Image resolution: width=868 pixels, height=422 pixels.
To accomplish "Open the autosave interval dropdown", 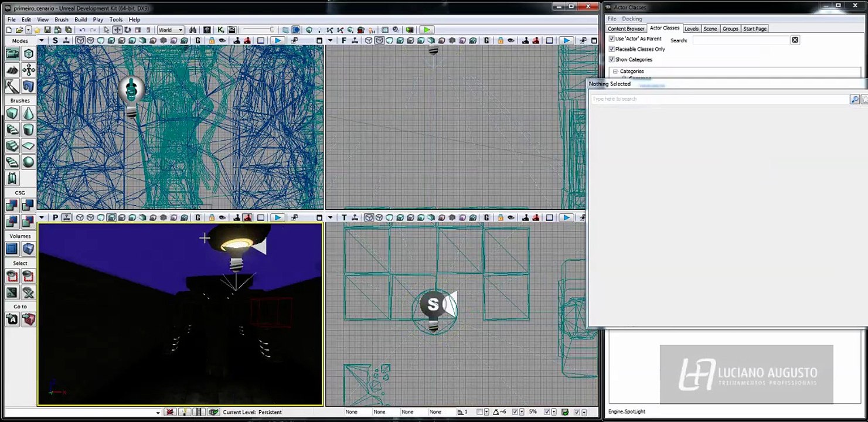I will pos(584,412).
